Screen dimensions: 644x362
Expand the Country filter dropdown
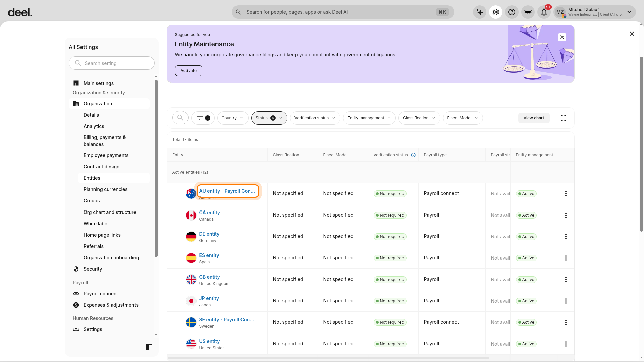tap(233, 118)
